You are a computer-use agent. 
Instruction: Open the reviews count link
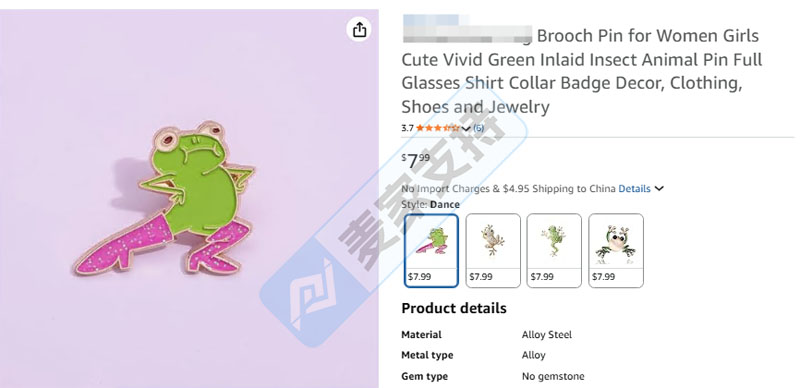[x=478, y=128]
